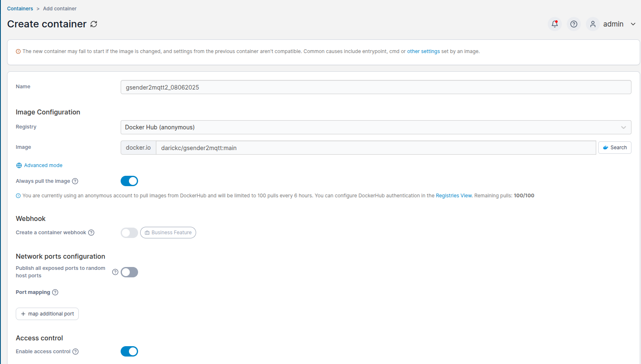The image size is (641, 364).
Task: Click help icon for Publish all exposed ports
Action: pyautogui.click(x=115, y=272)
